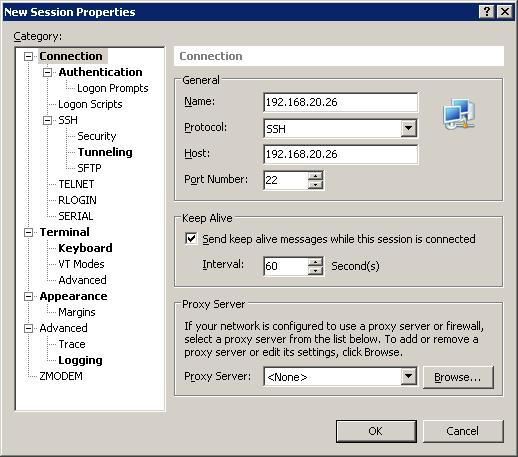Open Security under SSH
The height and width of the screenshot is (457, 518).
point(97,136)
